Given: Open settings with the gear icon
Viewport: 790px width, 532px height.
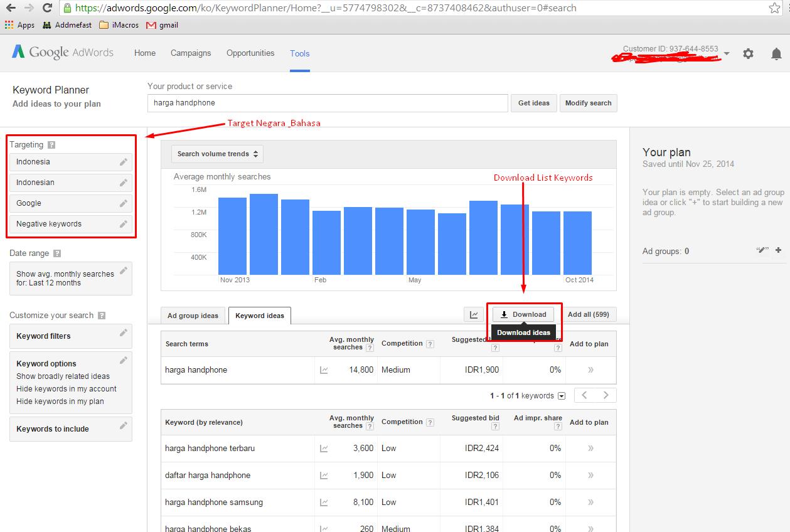Looking at the screenshot, I should click(x=748, y=54).
